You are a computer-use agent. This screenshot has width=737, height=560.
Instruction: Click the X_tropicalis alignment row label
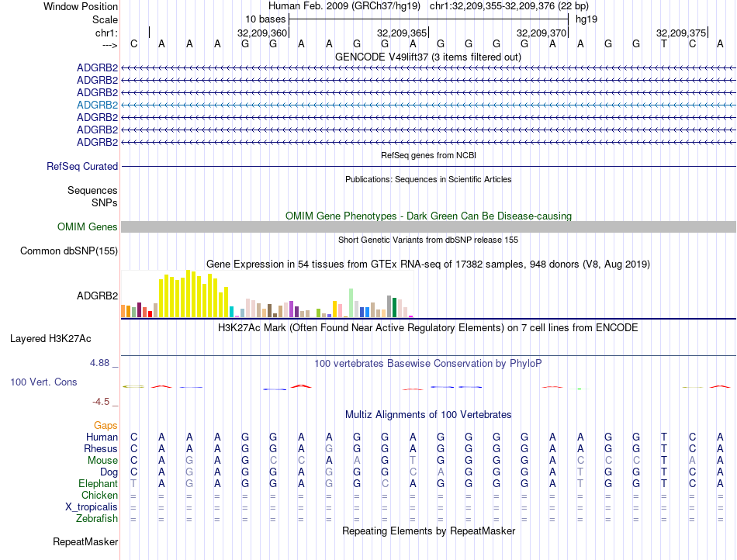92,507
